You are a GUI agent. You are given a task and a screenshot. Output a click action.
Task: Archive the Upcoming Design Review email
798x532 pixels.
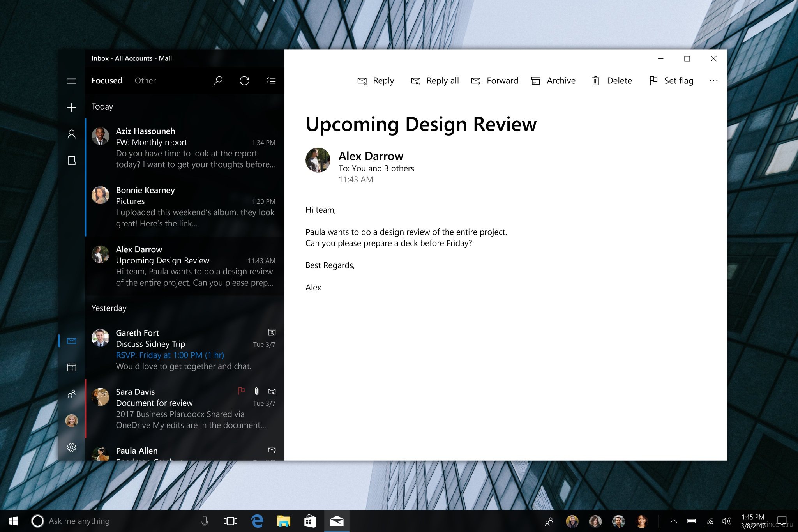pos(553,81)
